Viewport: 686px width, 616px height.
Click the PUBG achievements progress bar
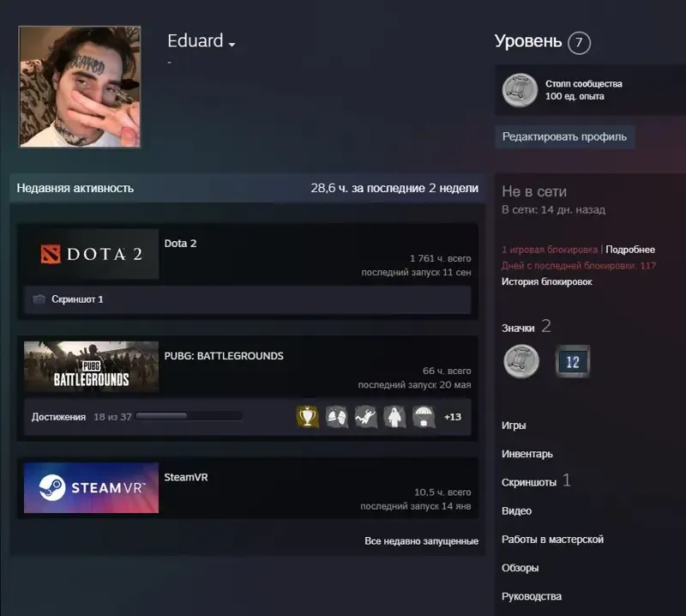point(189,416)
